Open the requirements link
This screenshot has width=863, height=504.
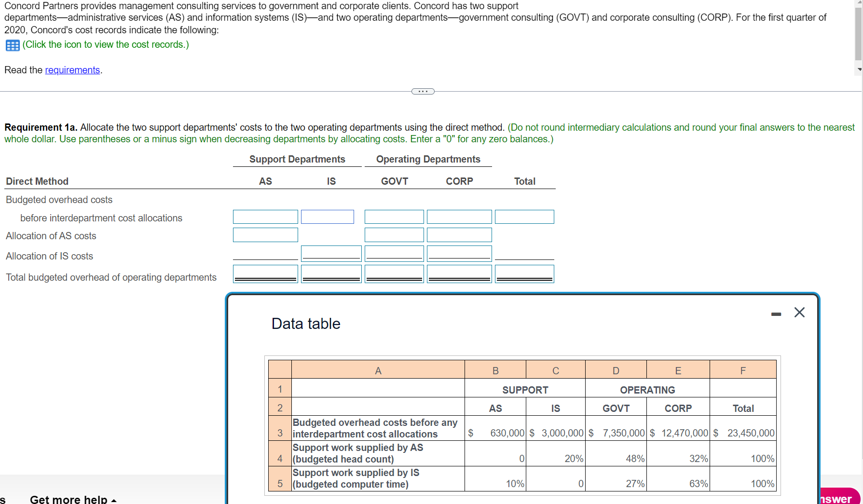[x=72, y=70]
